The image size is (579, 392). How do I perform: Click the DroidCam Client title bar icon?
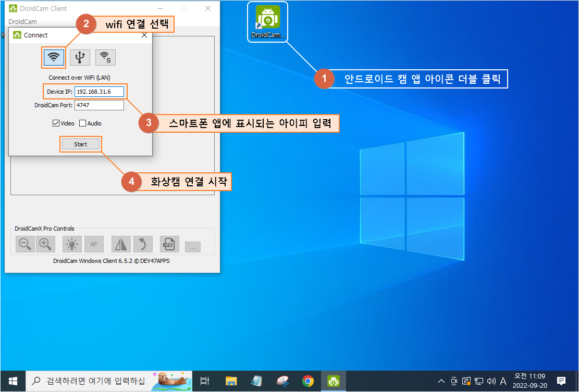13,8
